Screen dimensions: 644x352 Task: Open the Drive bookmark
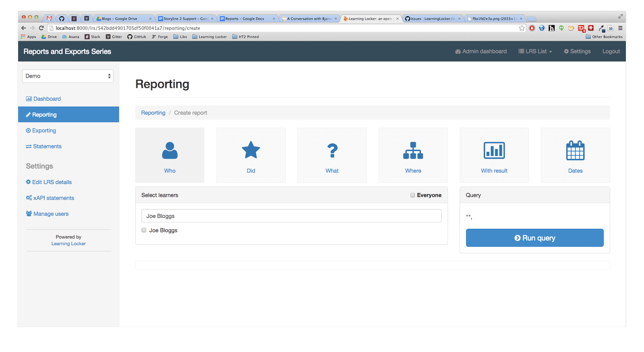coord(49,37)
